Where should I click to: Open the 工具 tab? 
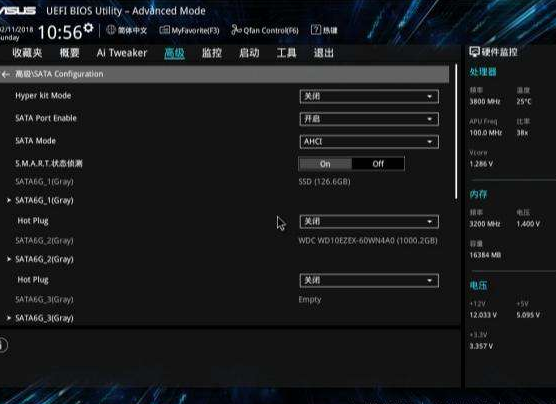286,53
